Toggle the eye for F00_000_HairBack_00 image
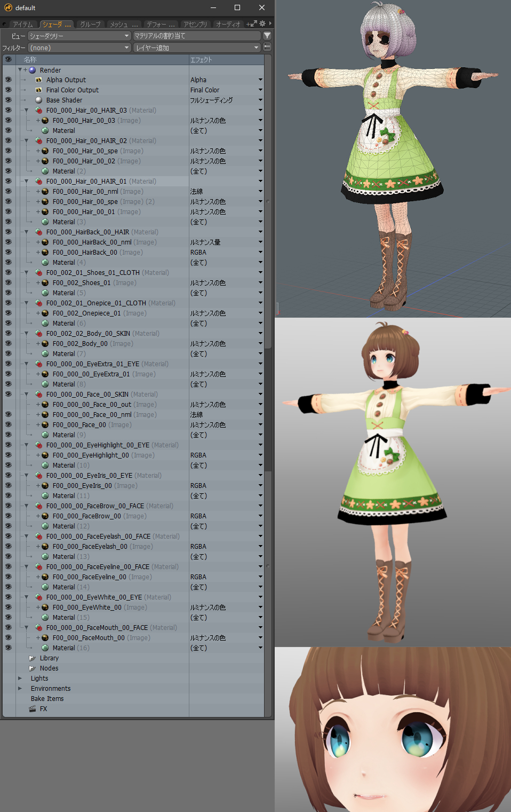The width and height of the screenshot is (511, 812). pyautogui.click(x=8, y=253)
